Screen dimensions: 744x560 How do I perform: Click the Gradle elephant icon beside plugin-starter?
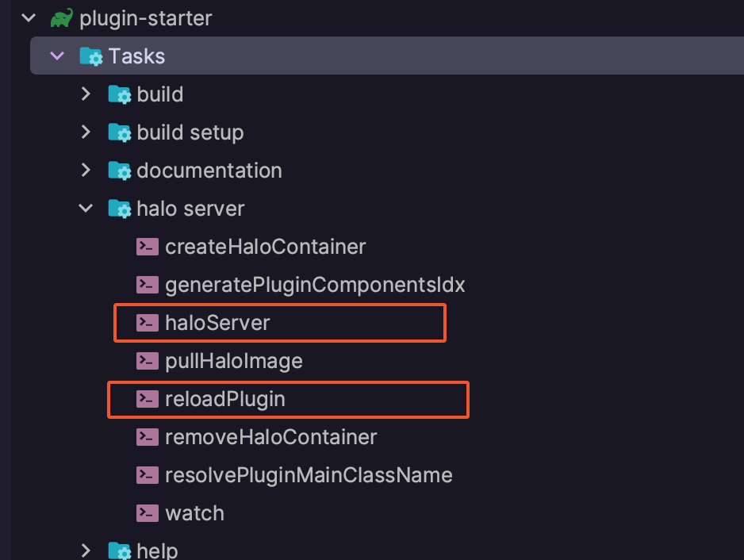(61, 17)
